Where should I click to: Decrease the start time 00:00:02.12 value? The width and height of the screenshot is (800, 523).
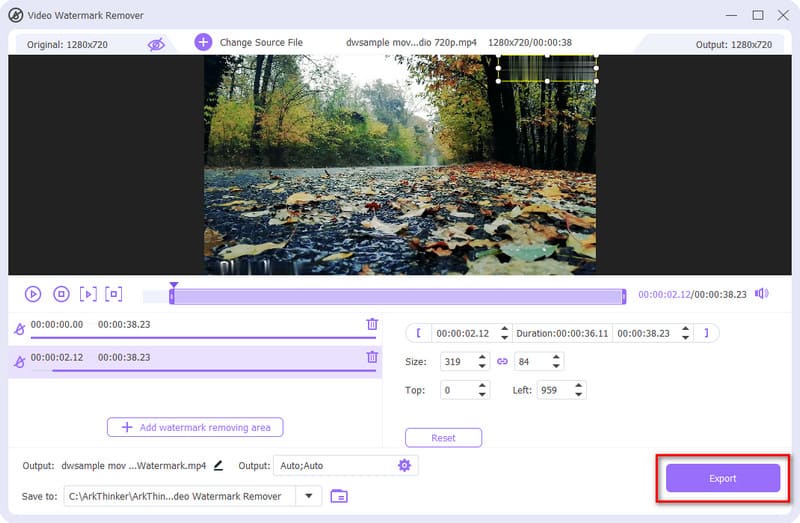pyautogui.click(x=504, y=338)
